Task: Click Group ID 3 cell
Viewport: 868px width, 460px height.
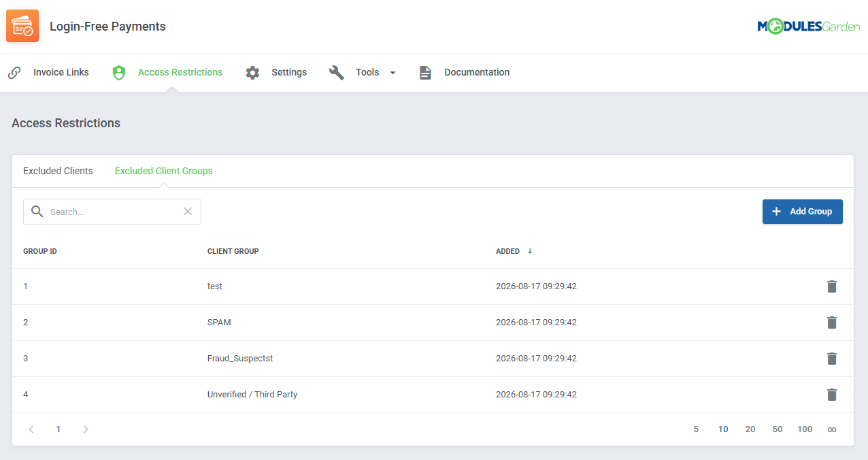Action: tap(26, 359)
